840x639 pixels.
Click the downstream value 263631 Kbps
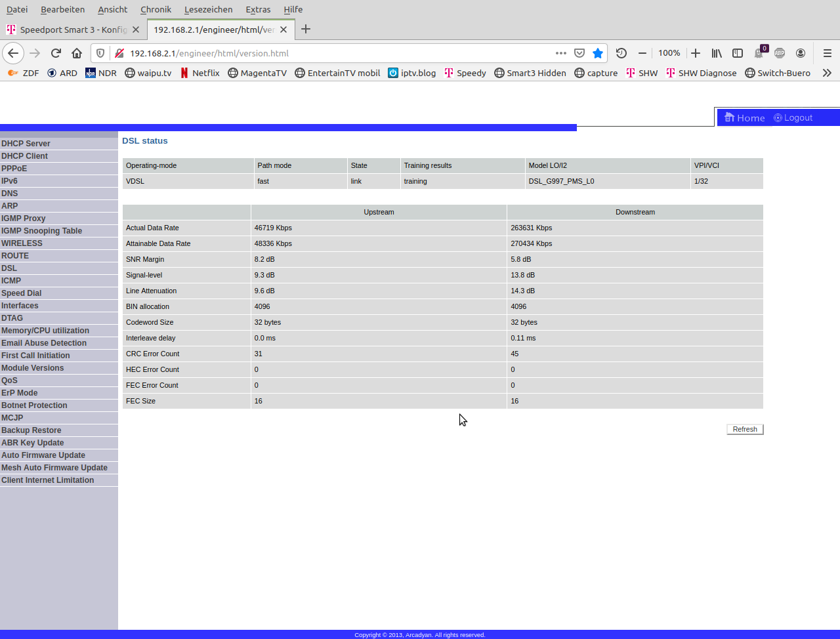pos(531,228)
